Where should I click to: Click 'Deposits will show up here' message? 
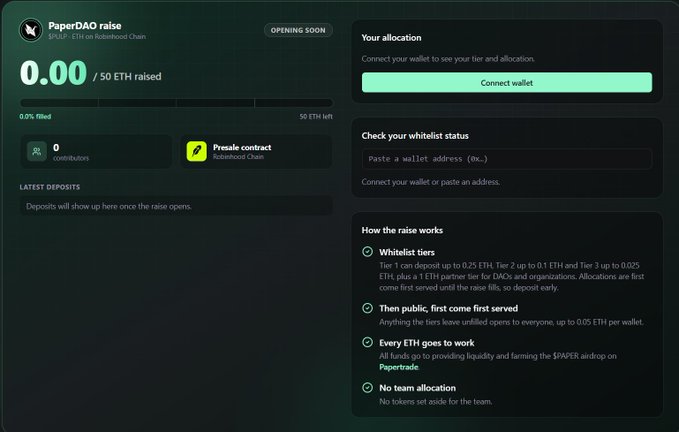(x=109, y=206)
